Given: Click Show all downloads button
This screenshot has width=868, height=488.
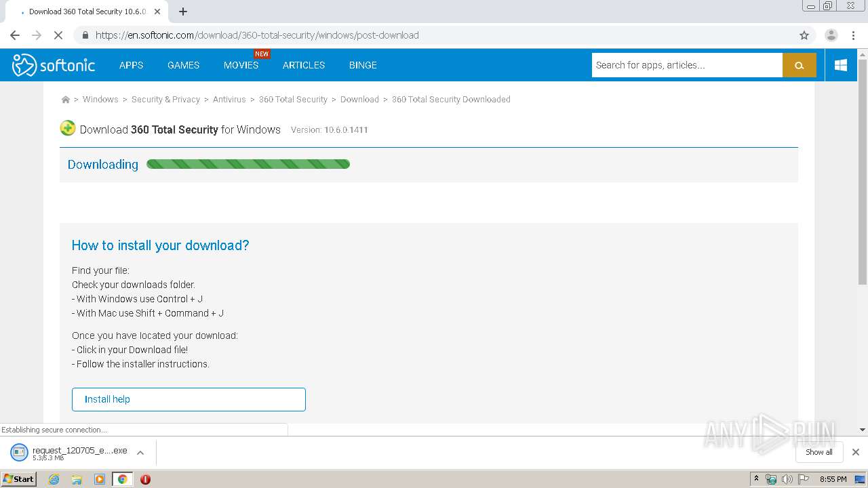Looking at the screenshot, I should [818, 452].
